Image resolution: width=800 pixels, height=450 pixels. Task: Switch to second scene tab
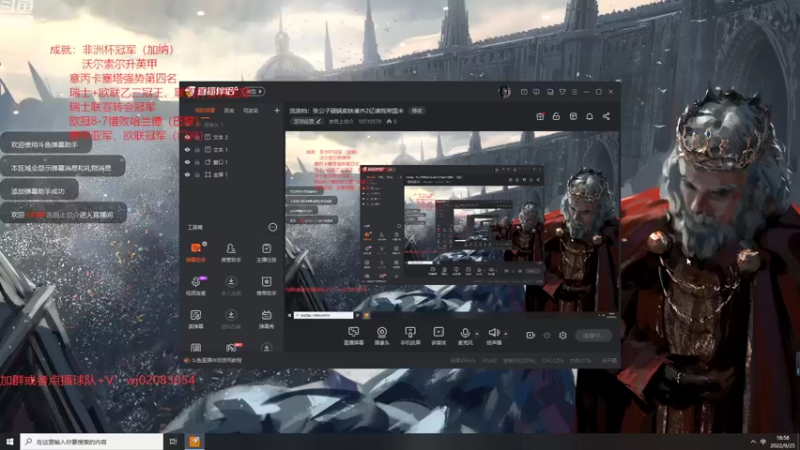click(x=229, y=110)
